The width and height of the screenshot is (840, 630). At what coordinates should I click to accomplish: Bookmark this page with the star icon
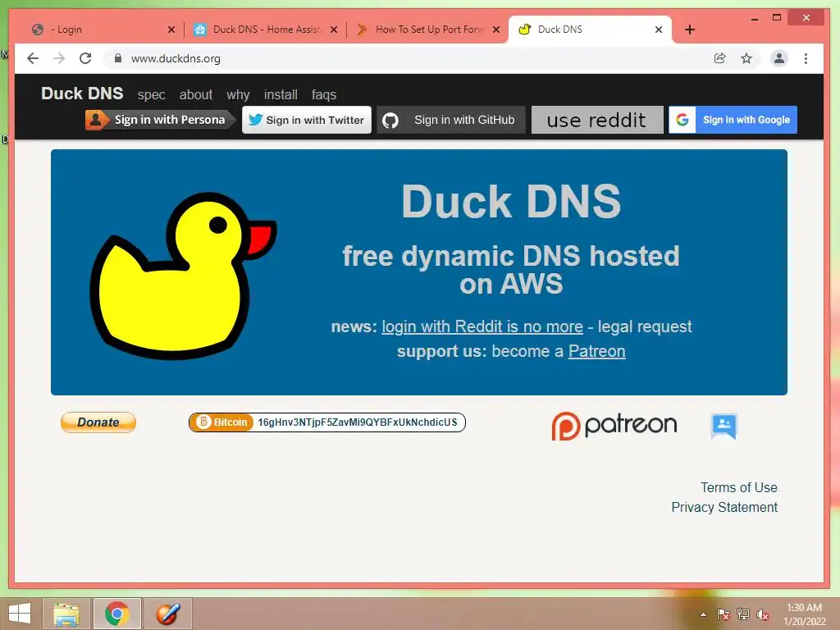pos(746,58)
